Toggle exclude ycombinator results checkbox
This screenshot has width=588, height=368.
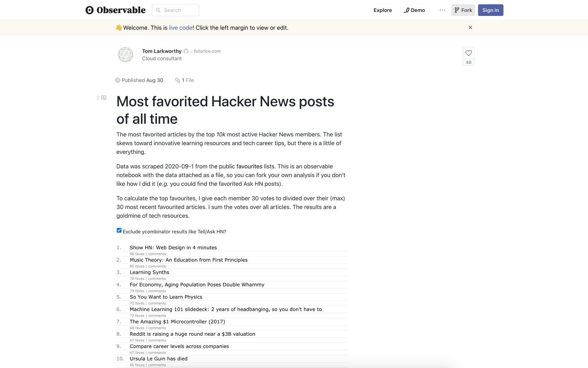pos(118,231)
